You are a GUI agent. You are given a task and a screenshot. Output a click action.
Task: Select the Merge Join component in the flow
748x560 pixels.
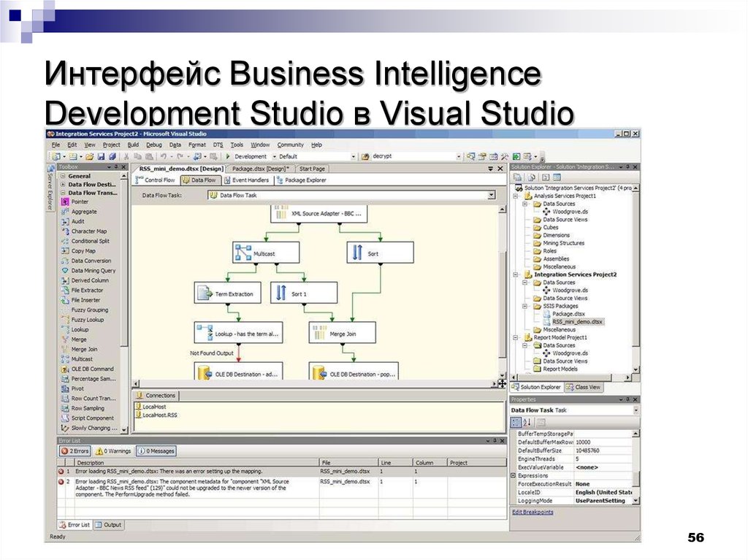click(342, 333)
